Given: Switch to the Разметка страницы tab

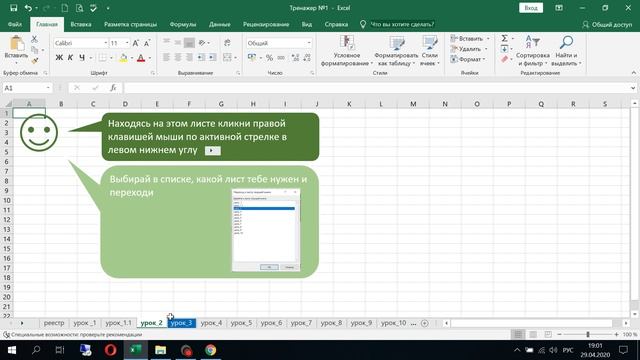Looking at the screenshot, I should tap(130, 24).
